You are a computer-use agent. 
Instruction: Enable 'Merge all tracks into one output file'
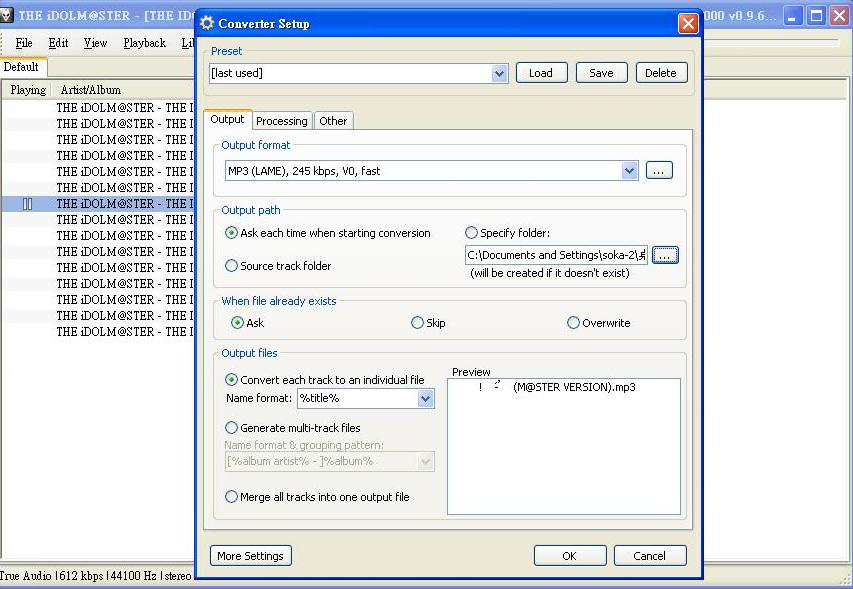click(232, 497)
